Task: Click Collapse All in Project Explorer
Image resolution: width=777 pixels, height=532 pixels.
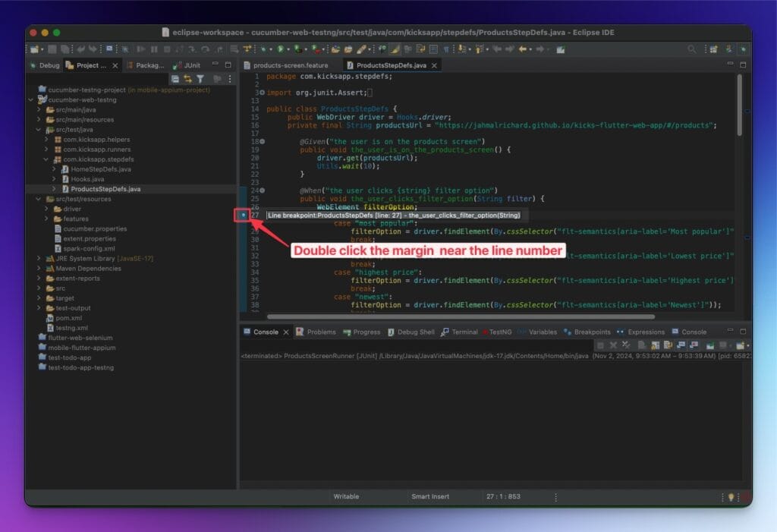Action: [x=175, y=79]
